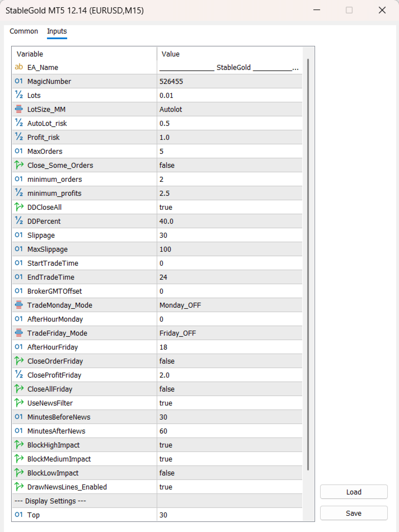Viewport: 399px width, 532px height.
Task: Click the string icon beside EA_Name
Action: [x=19, y=67]
